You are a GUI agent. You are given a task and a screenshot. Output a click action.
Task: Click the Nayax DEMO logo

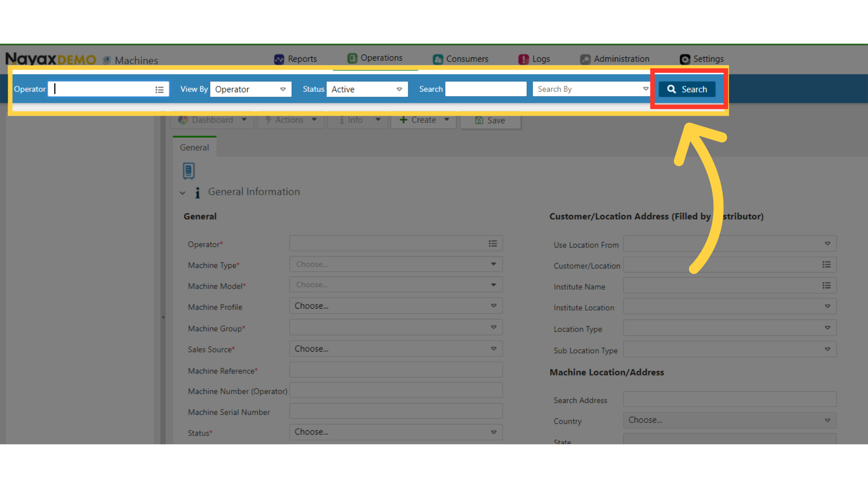[51, 59]
